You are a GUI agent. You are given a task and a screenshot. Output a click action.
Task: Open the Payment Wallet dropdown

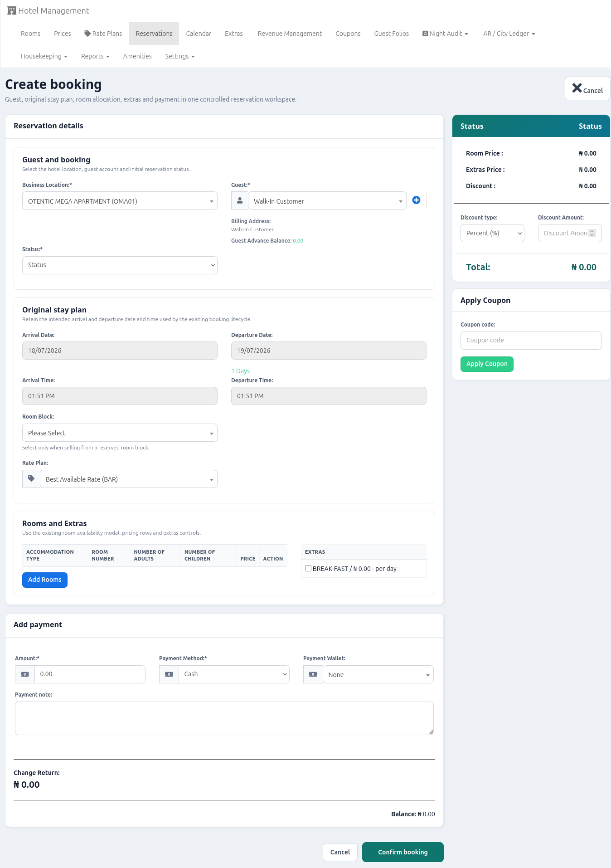[x=378, y=674]
